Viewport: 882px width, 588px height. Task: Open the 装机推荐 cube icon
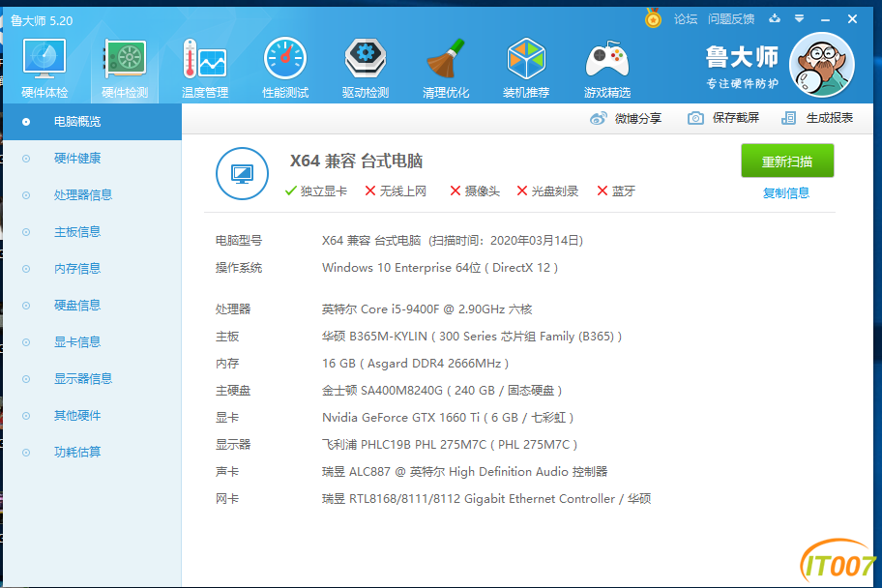(526, 68)
